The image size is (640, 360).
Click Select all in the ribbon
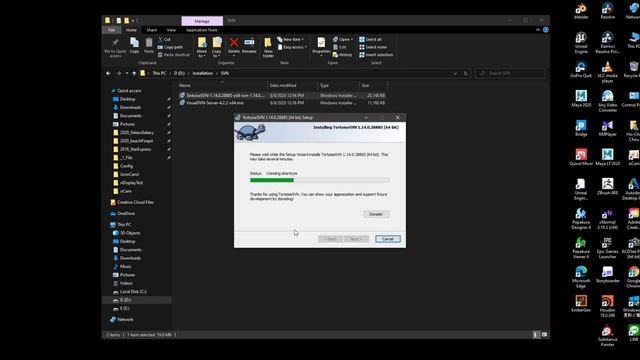[x=370, y=40]
